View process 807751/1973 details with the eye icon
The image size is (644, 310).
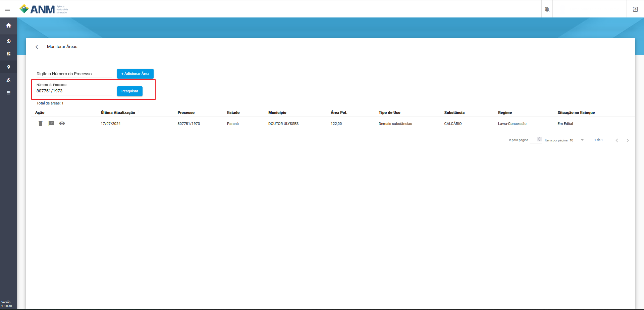[x=62, y=124]
